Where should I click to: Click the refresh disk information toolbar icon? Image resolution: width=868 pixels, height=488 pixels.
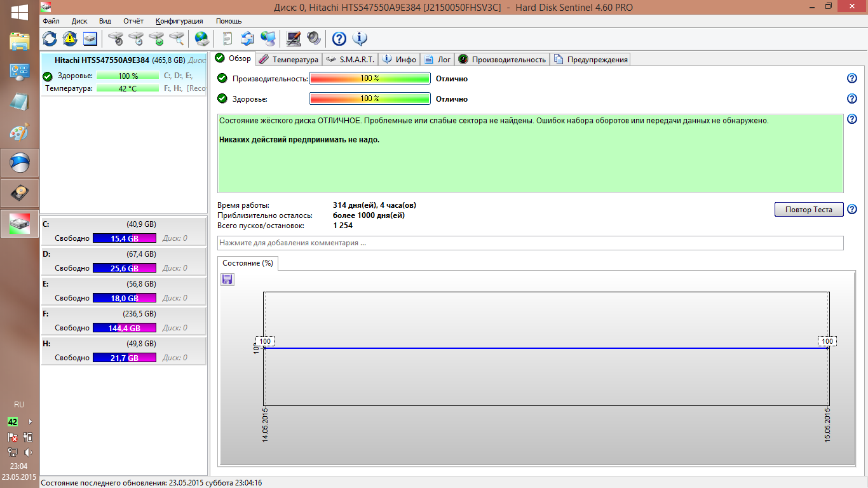50,39
